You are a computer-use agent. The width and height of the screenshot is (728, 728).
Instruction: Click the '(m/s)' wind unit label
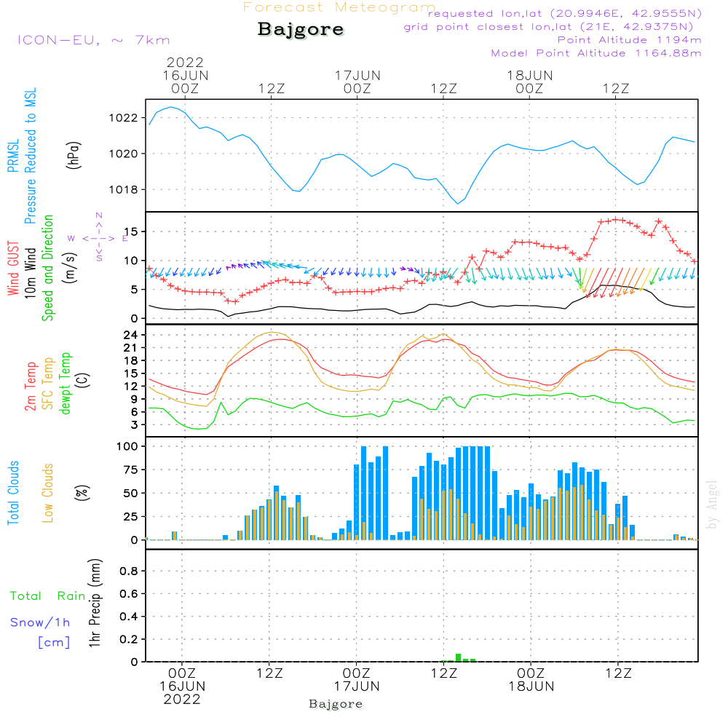[70, 268]
